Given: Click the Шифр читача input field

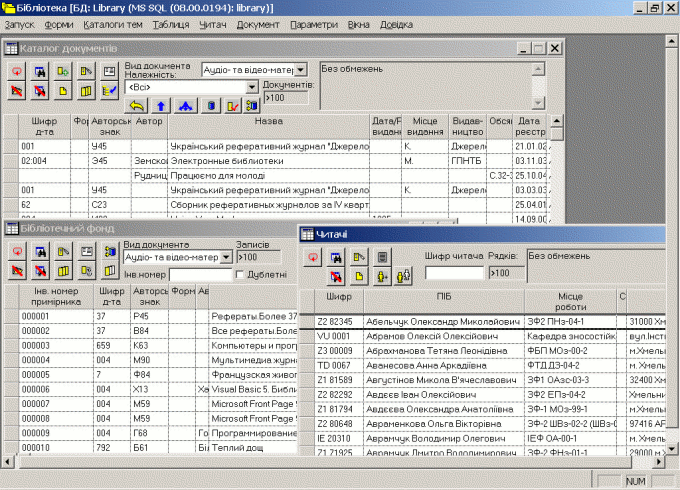Looking at the screenshot, I should point(454,273).
